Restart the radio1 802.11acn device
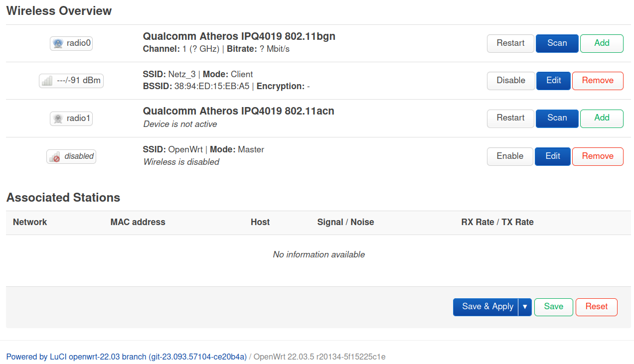634x364 pixels. click(510, 119)
